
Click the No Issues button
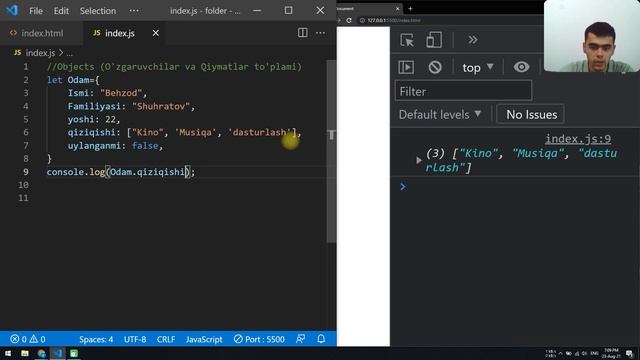531,114
